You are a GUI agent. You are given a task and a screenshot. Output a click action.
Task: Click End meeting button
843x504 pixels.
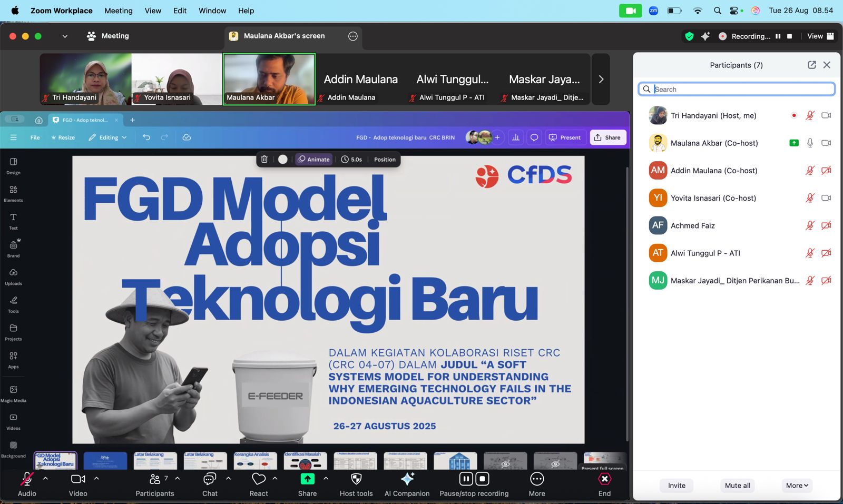click(604, 485)
